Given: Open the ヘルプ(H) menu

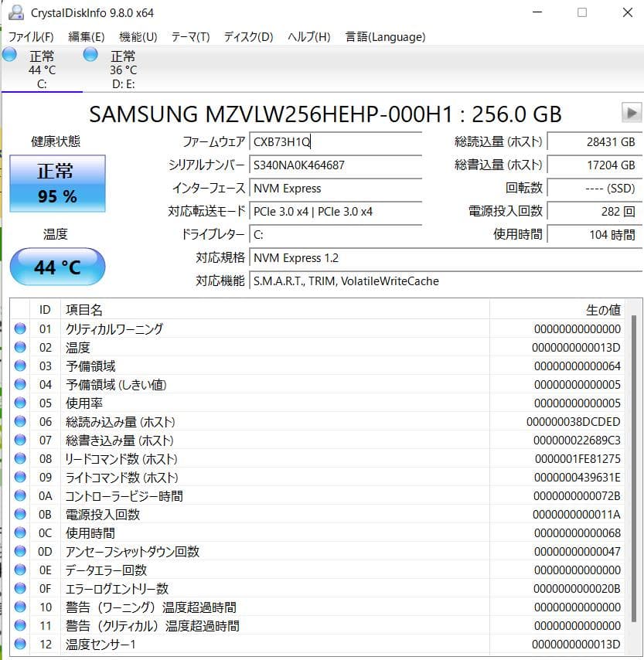Looking at the screenshot, I should (x=308, y=37).
